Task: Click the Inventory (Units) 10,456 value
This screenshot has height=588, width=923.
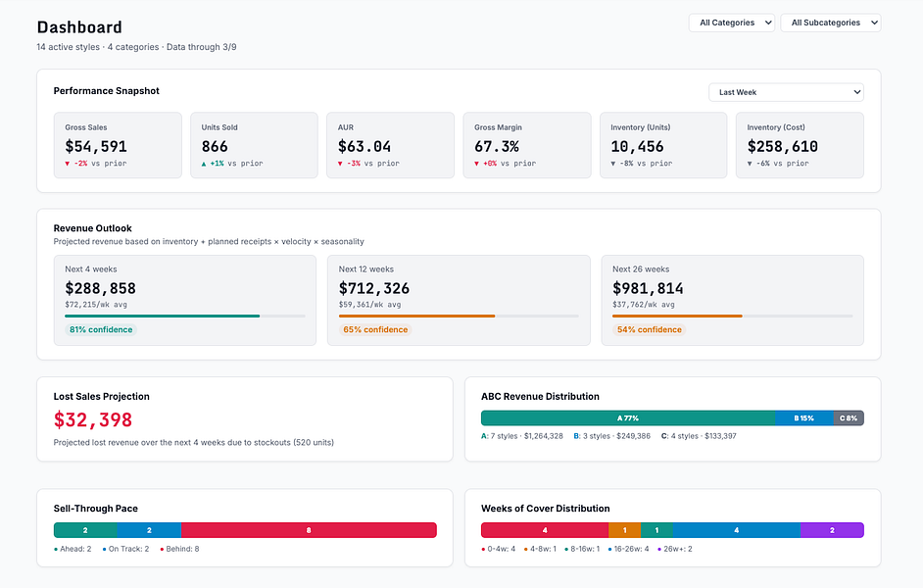Action: (637, 146)
